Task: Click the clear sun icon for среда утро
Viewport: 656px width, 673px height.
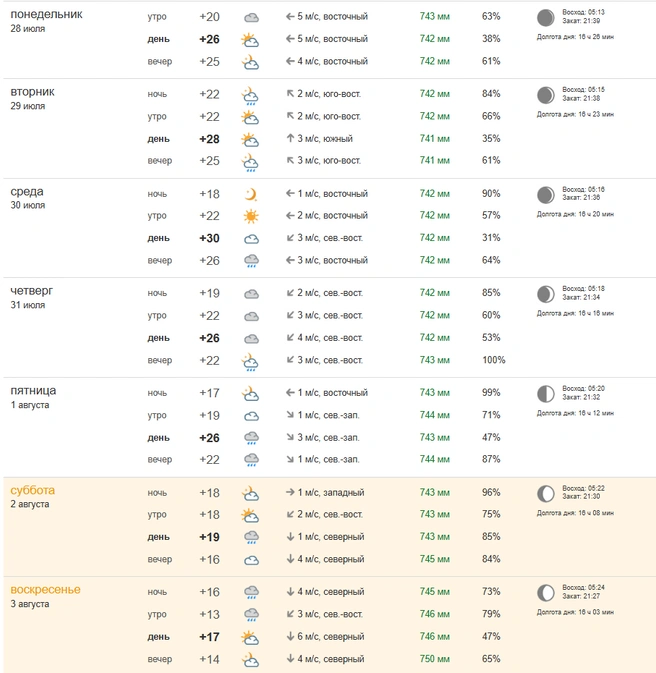Action: [x=251, y=216]
